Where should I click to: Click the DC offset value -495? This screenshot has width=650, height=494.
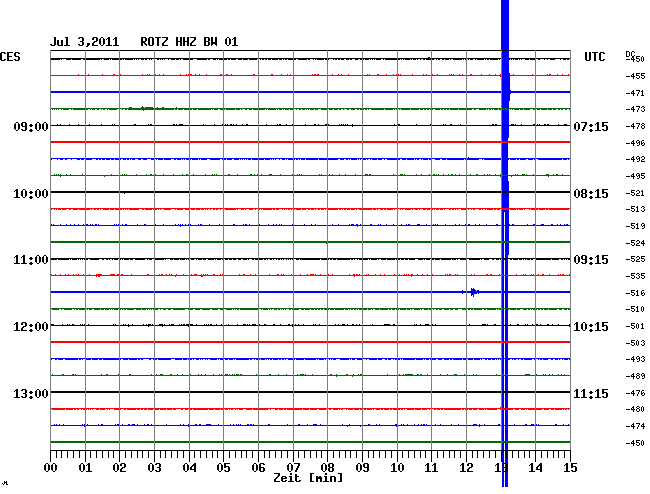tap(635, 176)
